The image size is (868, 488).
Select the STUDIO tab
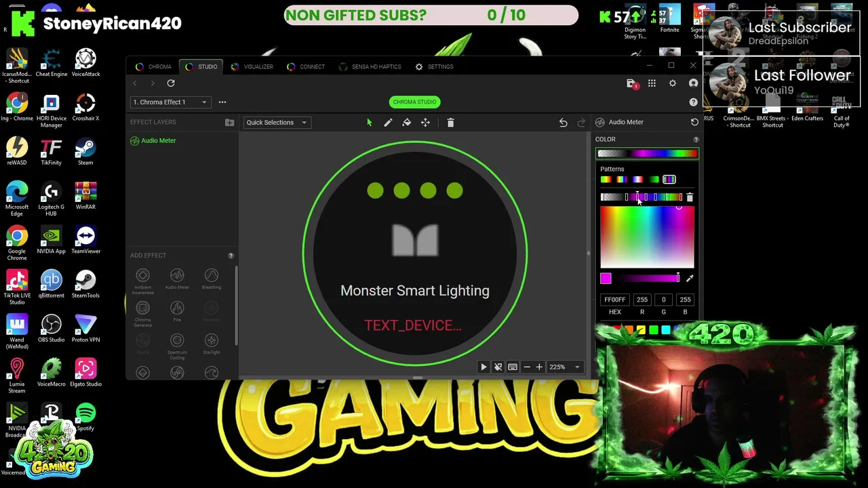click(201, 66)
